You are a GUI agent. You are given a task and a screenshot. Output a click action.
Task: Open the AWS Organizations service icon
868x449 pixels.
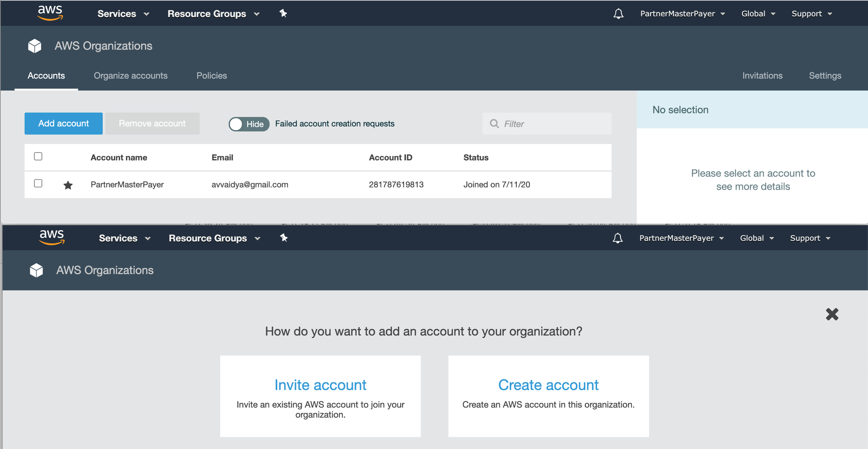(x=35, y=46)
